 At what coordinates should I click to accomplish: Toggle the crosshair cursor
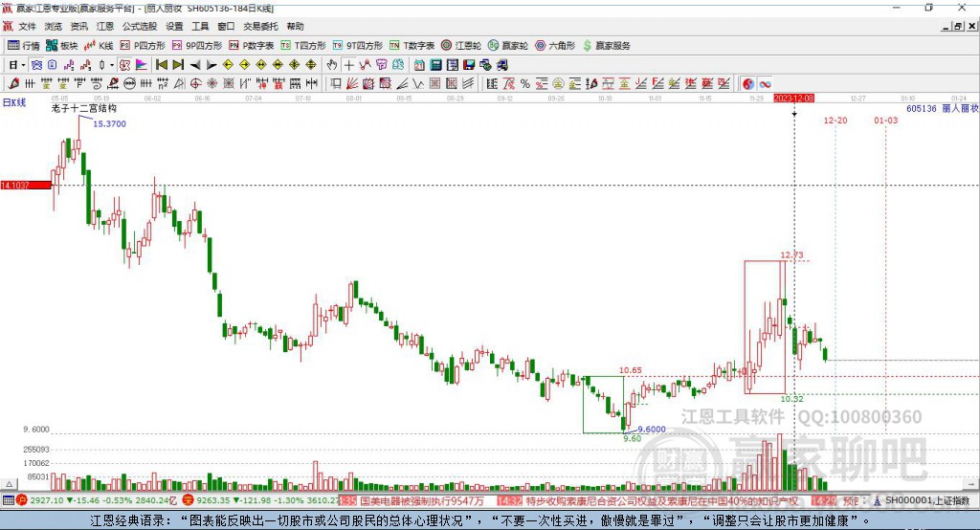point(348,65)
